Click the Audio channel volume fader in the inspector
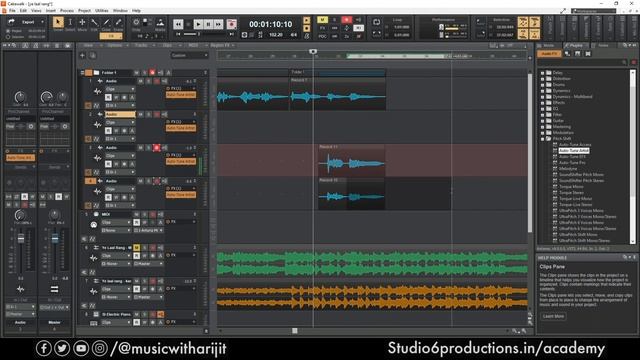The image size is (640, 360). click(x=21, y=239)
